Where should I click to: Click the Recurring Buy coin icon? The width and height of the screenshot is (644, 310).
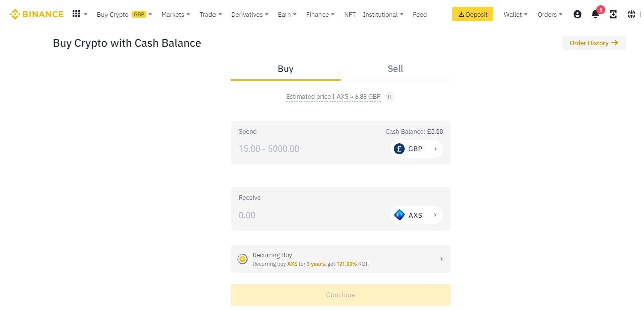click(242, 259)
